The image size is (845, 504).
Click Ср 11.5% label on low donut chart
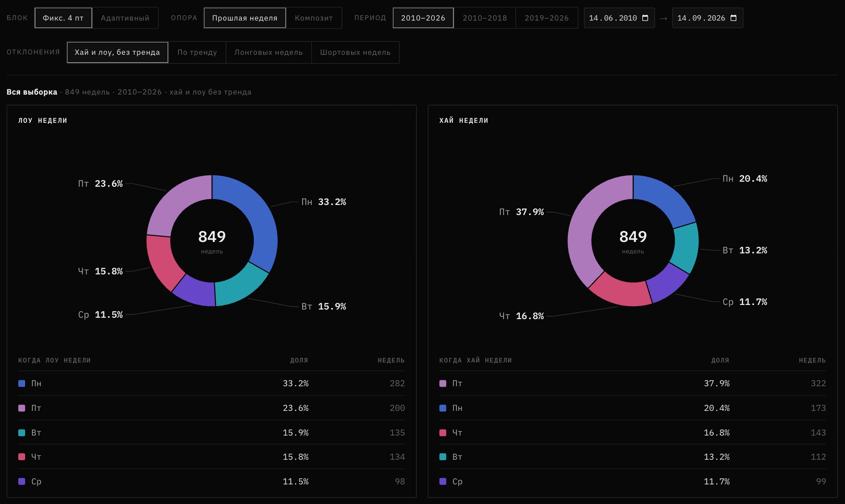pyautogui.click(x=100, y=315)
